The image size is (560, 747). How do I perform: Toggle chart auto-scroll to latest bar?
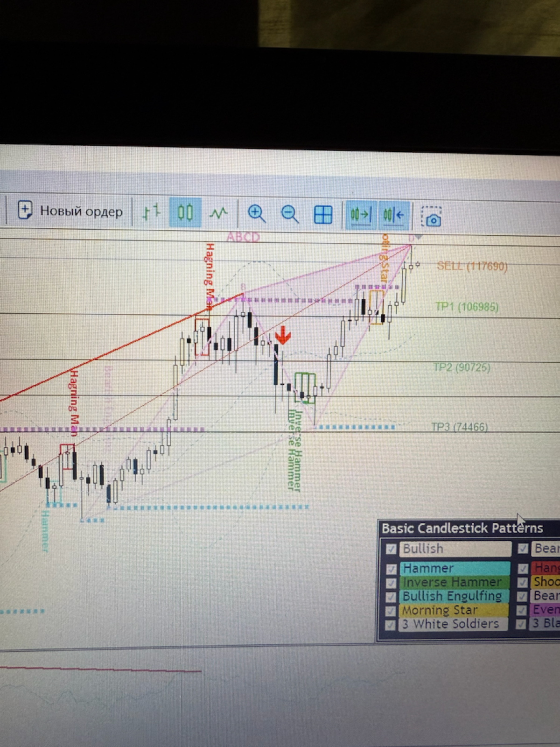[x=360, y=215]
